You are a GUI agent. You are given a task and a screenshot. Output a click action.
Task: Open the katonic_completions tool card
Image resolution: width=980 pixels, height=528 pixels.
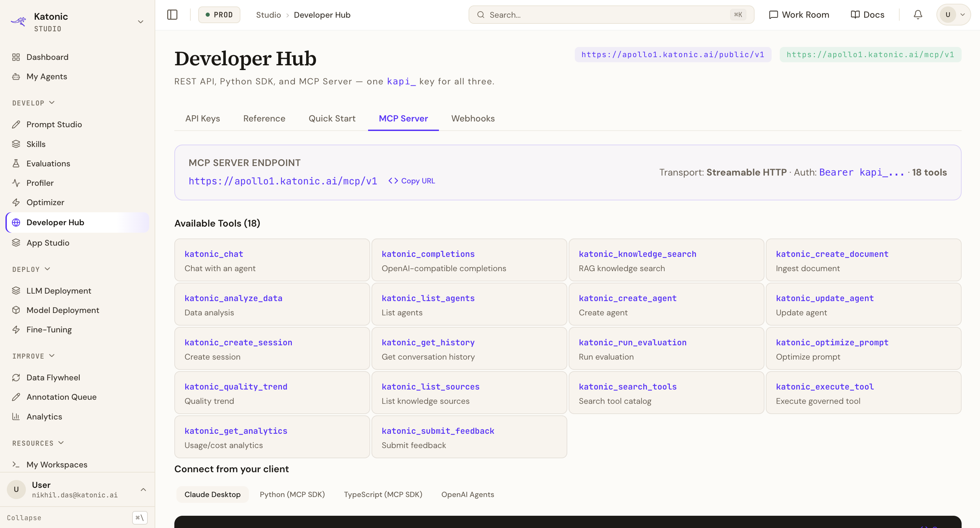coord(469,260)
